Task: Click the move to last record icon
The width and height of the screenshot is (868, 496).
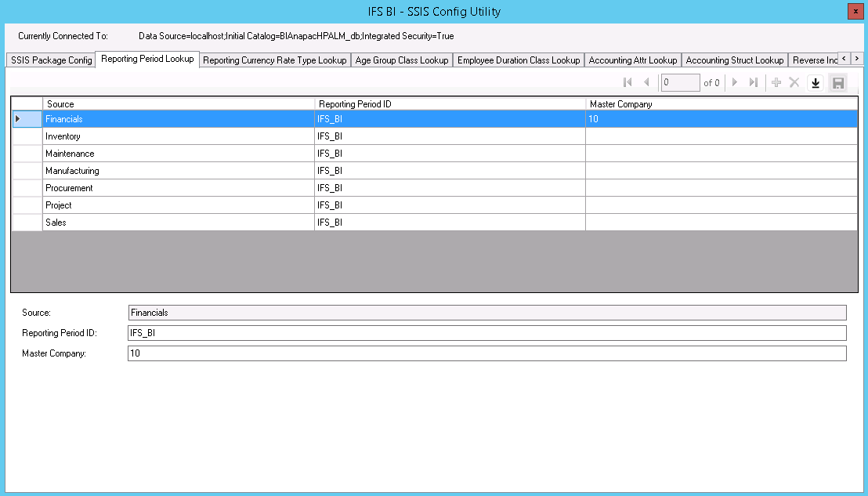Action: pos(753,82)
